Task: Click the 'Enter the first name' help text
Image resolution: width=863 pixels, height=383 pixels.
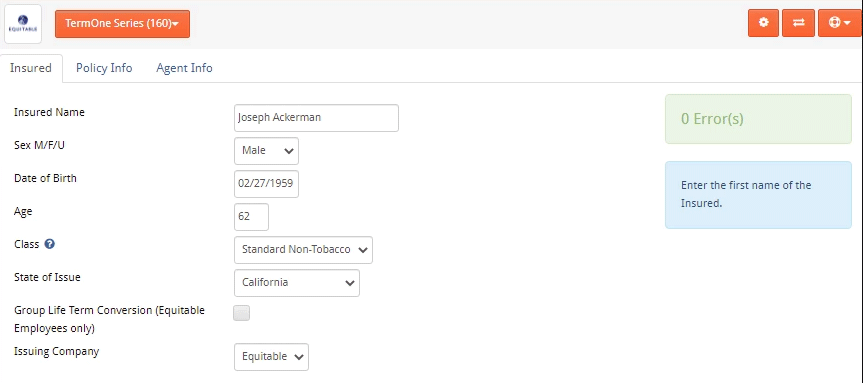Action: coord(746,194)
